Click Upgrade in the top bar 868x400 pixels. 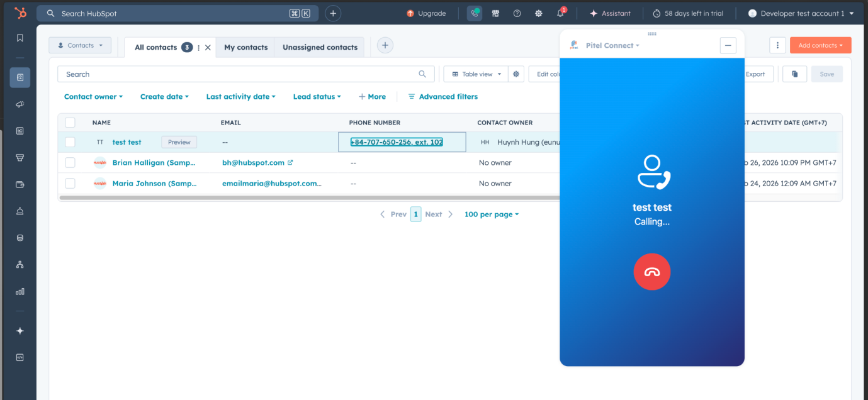[426, 13]
